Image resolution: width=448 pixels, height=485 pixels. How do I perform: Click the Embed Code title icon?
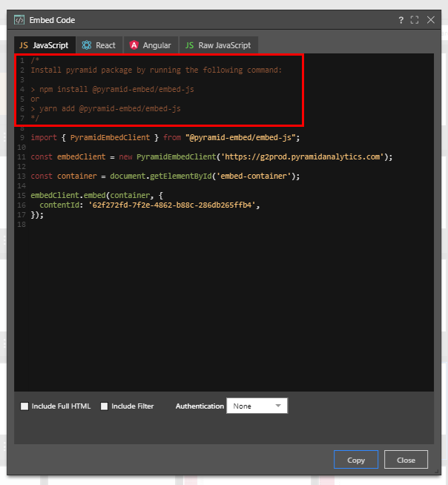point(19,20)
